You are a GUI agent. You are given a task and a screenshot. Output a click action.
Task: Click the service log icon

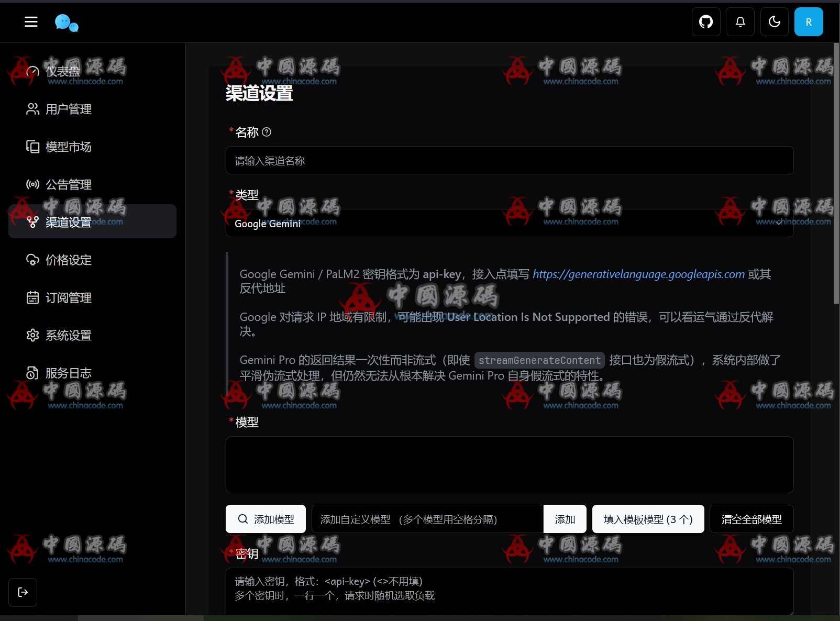(x=32, y=373)
